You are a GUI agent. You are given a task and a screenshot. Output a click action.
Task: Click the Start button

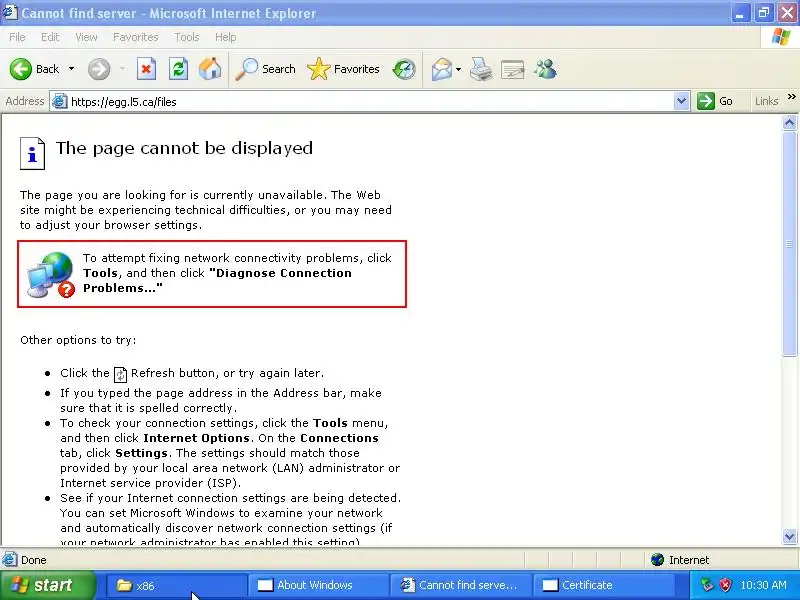(x=47, y=585)
